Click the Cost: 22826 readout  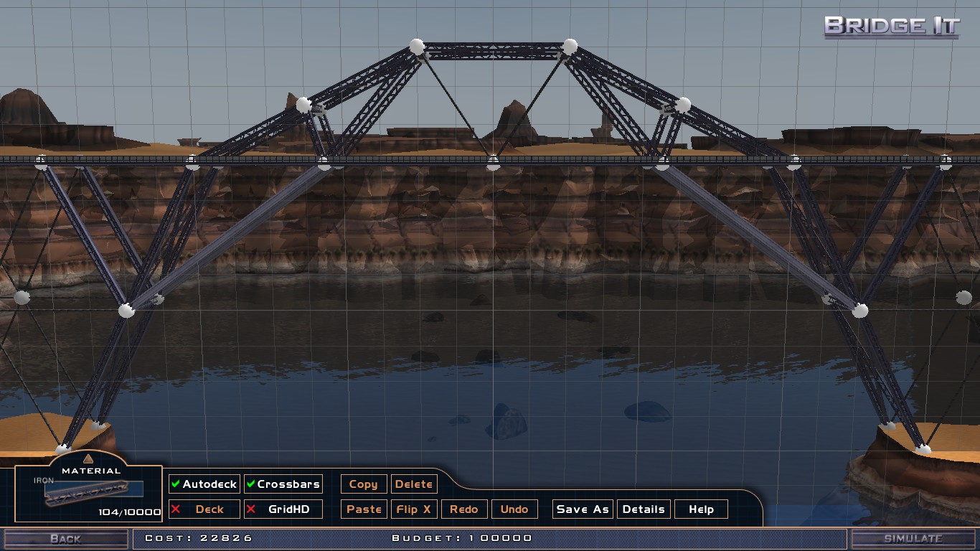[199, 538]
